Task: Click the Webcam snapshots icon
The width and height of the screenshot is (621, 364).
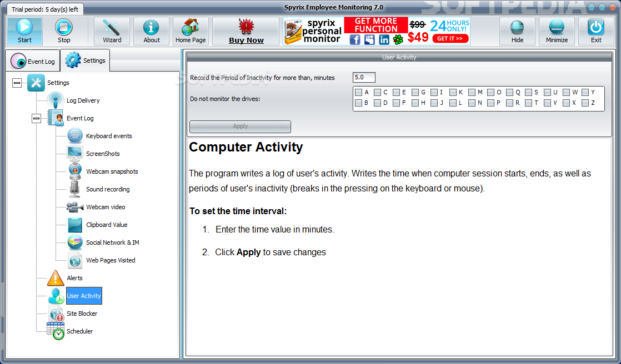Action: 75,171
